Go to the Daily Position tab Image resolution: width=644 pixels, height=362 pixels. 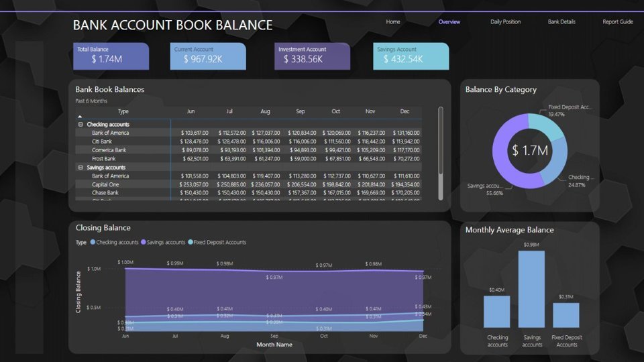click(505, 21)
